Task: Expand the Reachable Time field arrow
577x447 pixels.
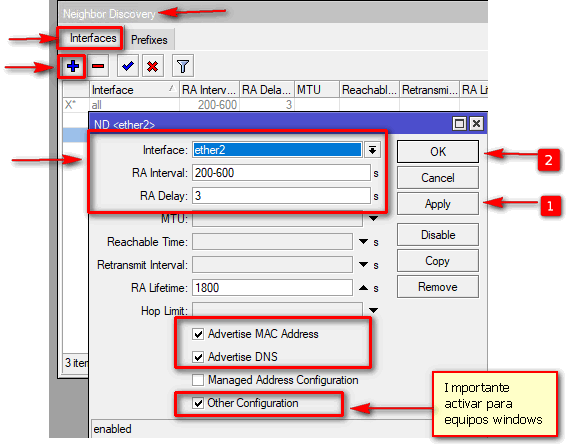Action: [x=363, y=242]
